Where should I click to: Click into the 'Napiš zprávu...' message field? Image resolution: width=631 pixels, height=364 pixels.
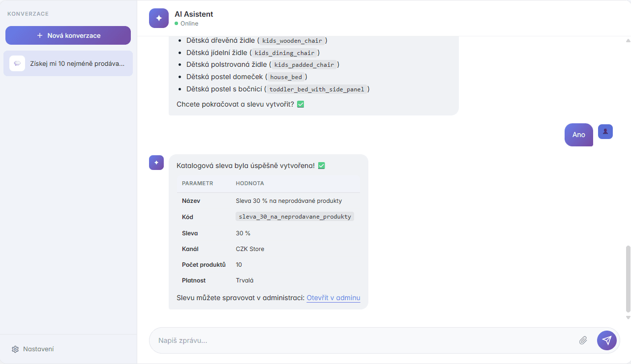coord(295,340)
